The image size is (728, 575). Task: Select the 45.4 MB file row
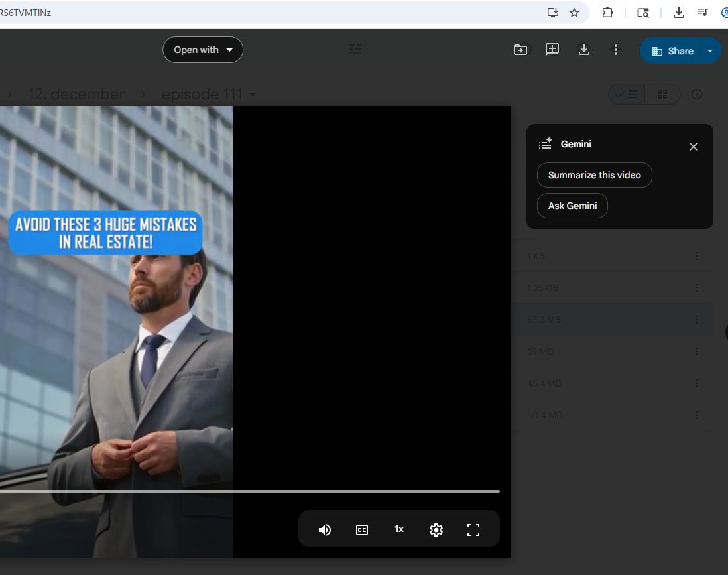613,383
